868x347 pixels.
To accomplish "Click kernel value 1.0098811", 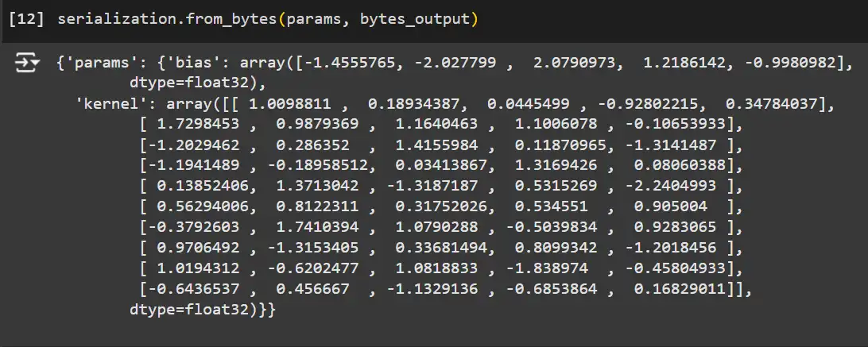I will pos(290,103).
